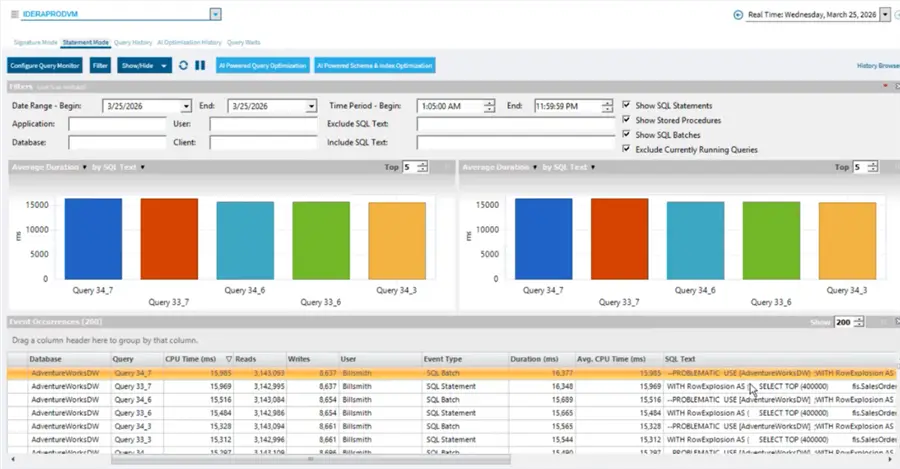Open the Show/Hide dropdown button

pyautogui.click(x=144, y=65)
